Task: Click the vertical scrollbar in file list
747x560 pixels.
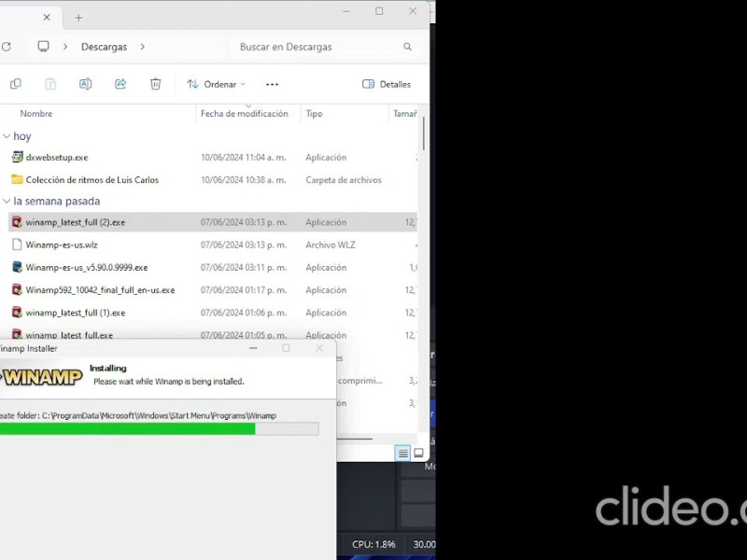Action: coord(423,133)
